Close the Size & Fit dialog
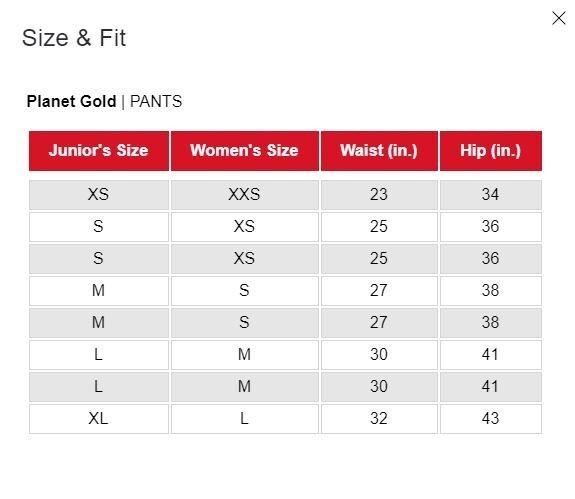Screen dimensions: 575x499 [558, 18]
